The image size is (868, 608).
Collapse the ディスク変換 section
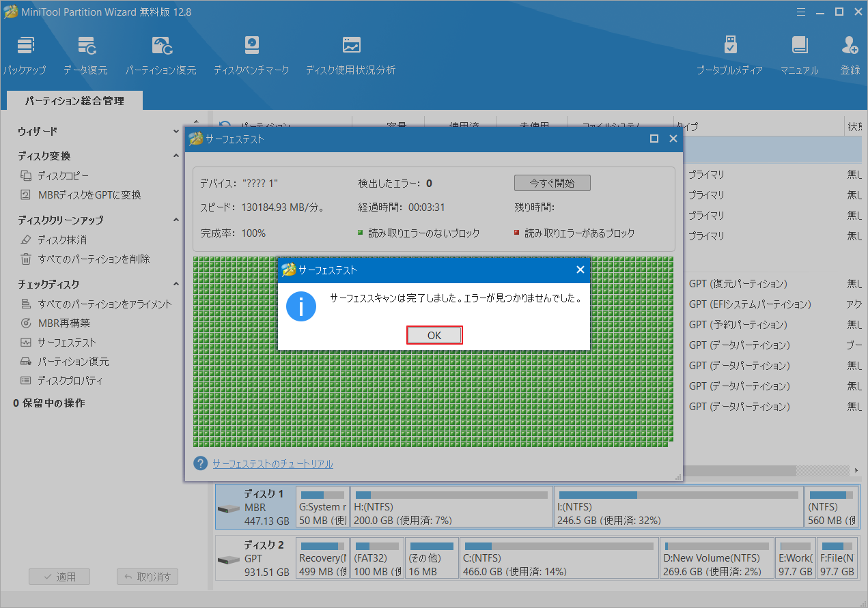(x=176, y=156)
